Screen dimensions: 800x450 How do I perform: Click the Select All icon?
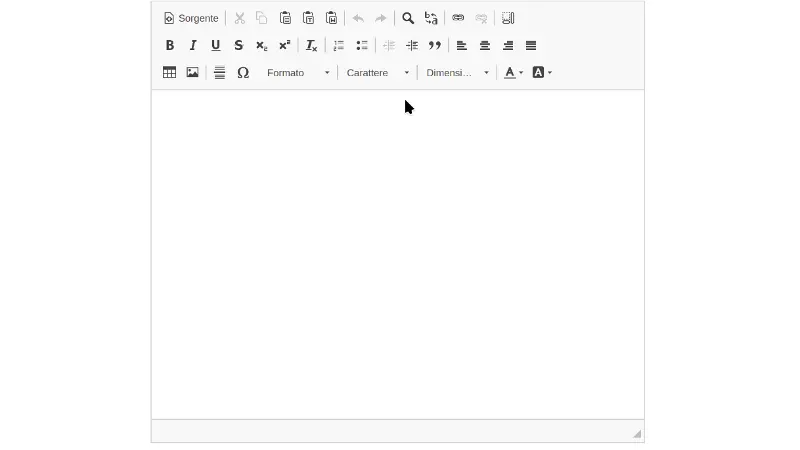tap(508, 18)
